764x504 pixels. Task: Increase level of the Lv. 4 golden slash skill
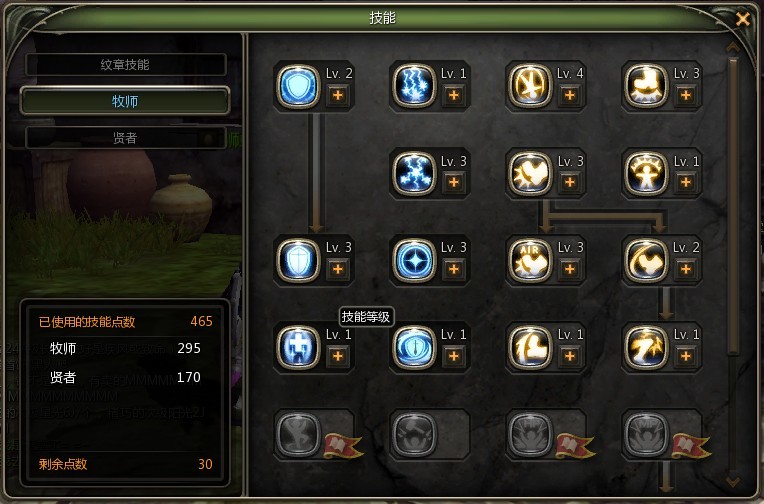[x=570, y=95]
